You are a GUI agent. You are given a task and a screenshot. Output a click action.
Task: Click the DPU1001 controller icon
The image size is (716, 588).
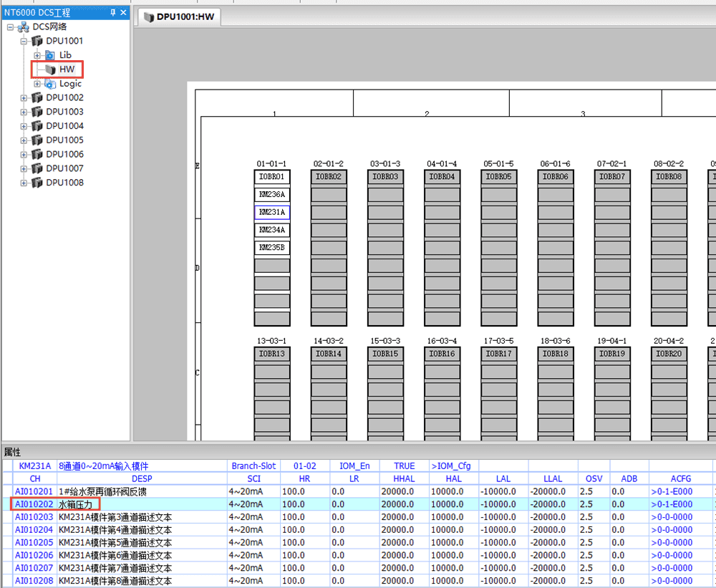coord(37,41)
